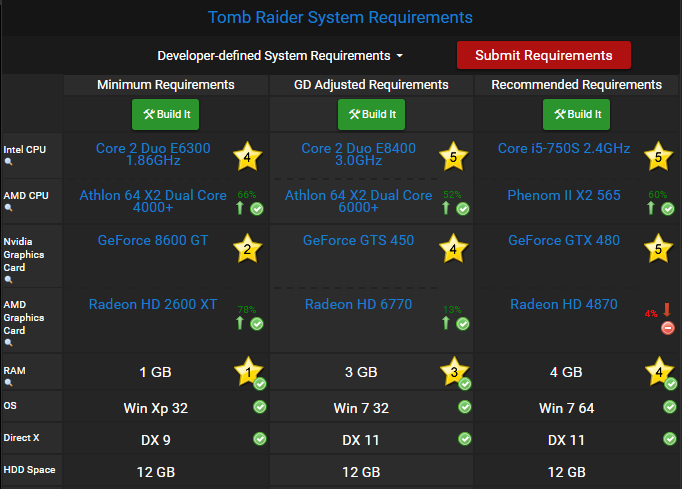Click green check beside Athlon 64 X2 6000+

[x=463, y=209]
